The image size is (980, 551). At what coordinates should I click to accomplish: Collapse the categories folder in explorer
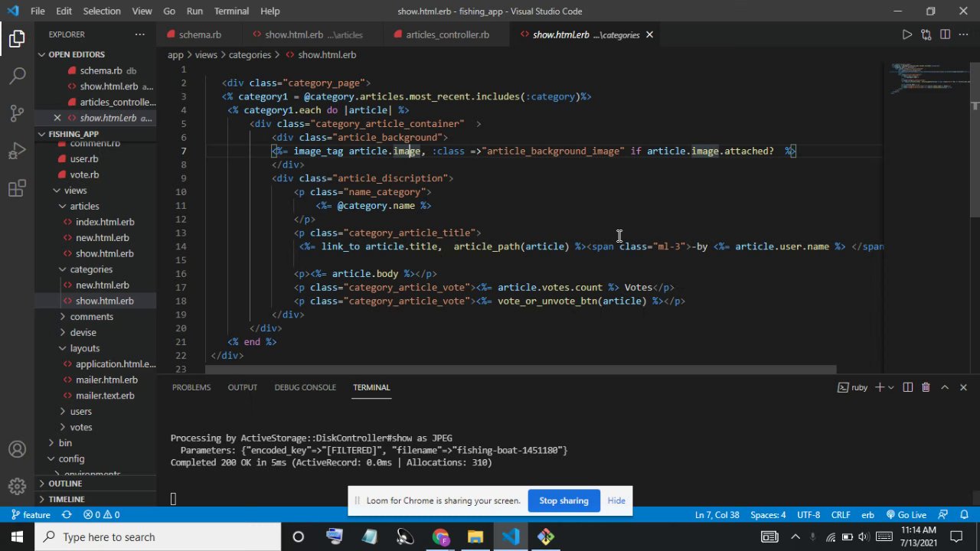pos(90,269)
